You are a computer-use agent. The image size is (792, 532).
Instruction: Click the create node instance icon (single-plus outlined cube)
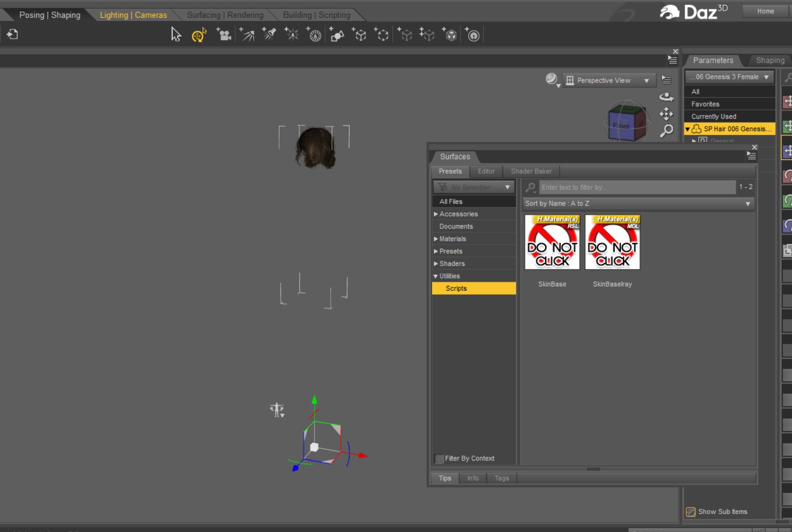(405, 34)
